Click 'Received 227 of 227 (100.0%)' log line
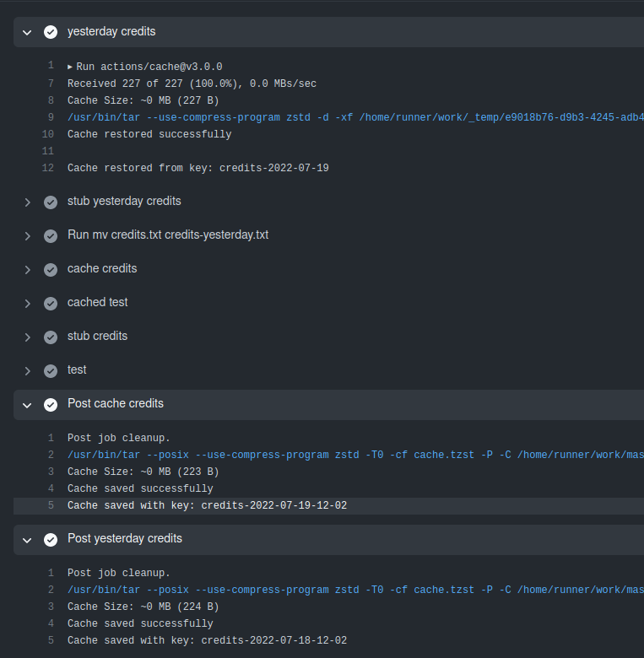Screen dimensions: 644x658 click(192, 84)
